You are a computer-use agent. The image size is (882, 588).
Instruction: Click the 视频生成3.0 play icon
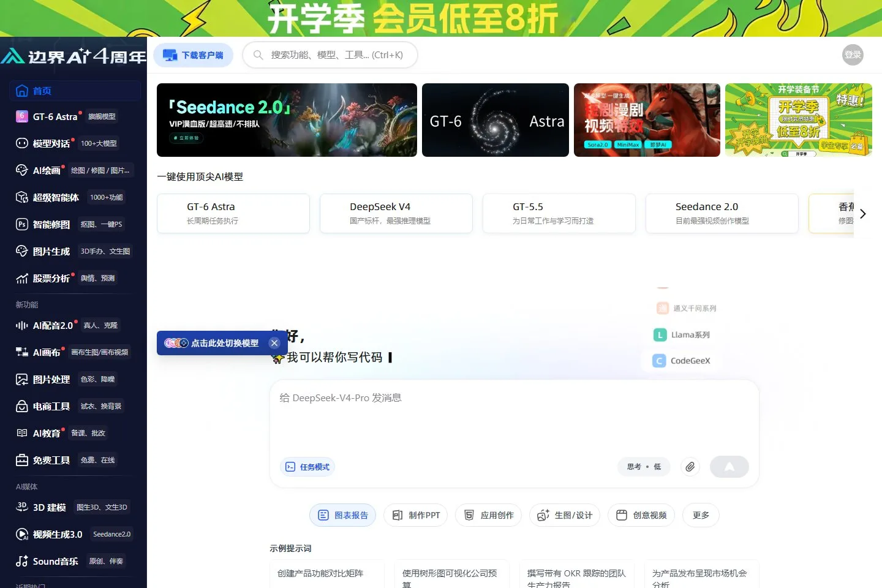point(22,534)
